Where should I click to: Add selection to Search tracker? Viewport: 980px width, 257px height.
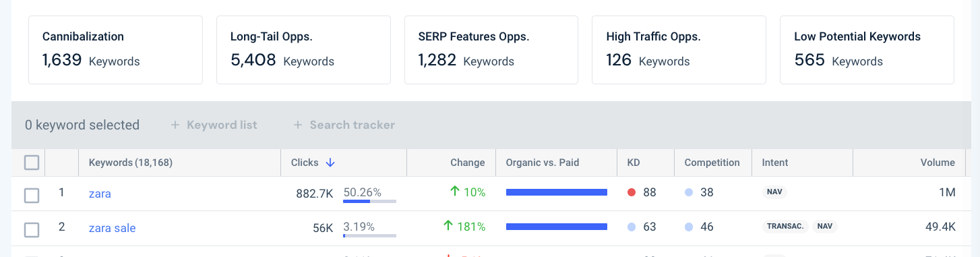(344, 125)
